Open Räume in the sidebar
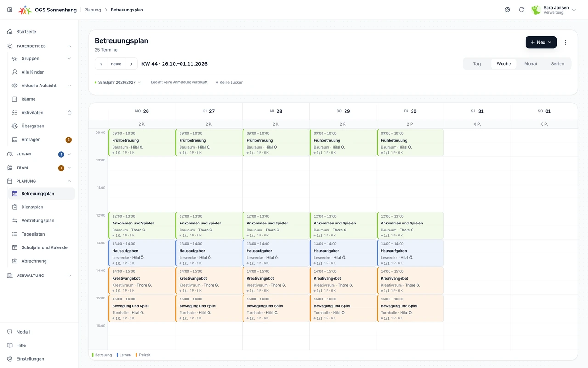 point(41,99)
